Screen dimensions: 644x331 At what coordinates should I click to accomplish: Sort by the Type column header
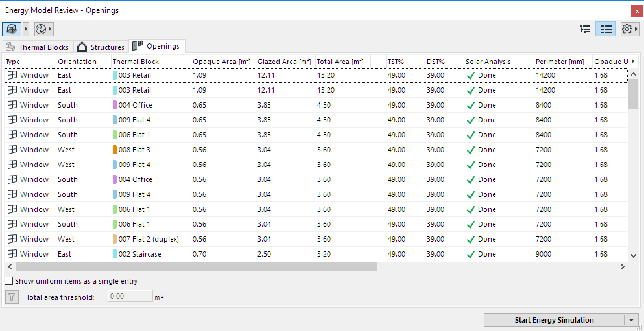(30, 62)
